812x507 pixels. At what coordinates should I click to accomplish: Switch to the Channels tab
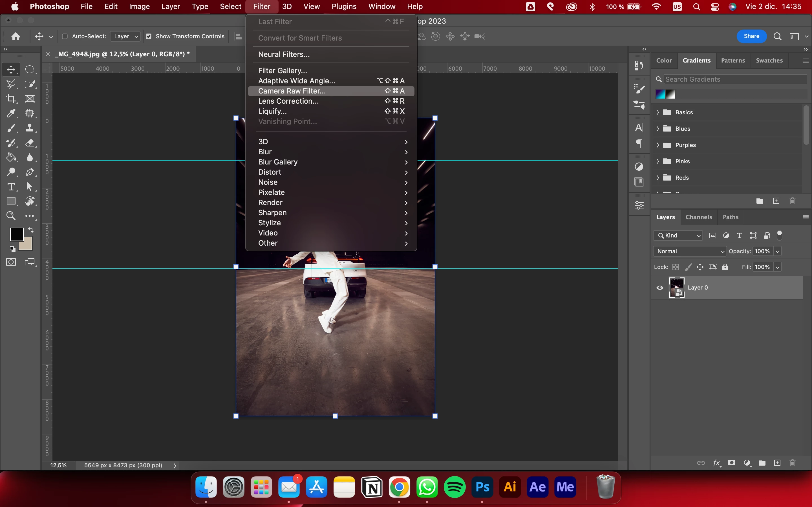(x=699, y=217)
